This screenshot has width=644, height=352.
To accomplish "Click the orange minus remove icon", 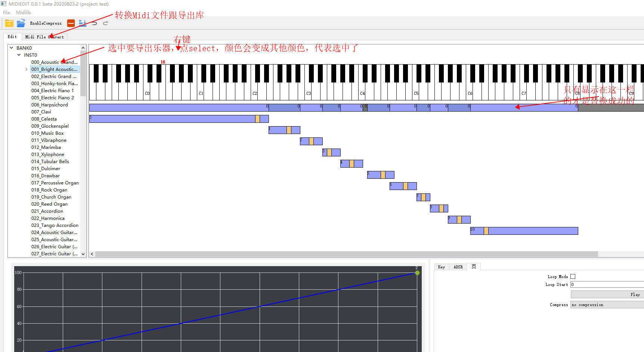I will coord(71,24).
